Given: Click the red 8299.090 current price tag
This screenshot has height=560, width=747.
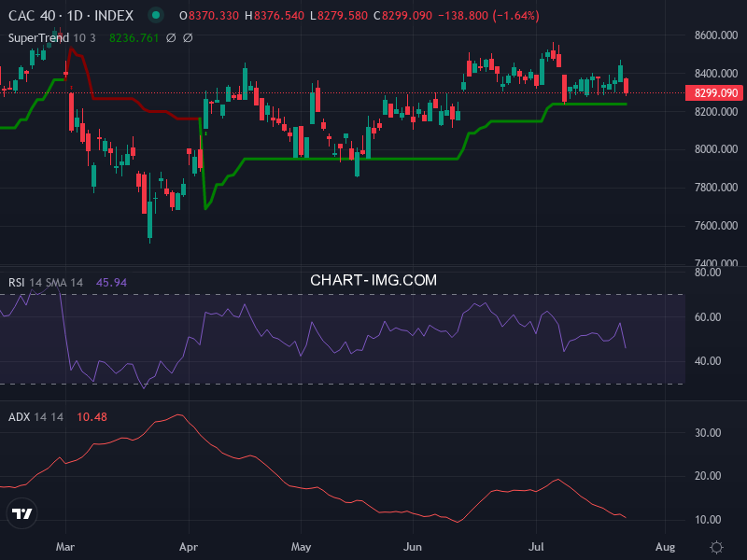Looking at the screenshot, I should [x=714, y=92].
